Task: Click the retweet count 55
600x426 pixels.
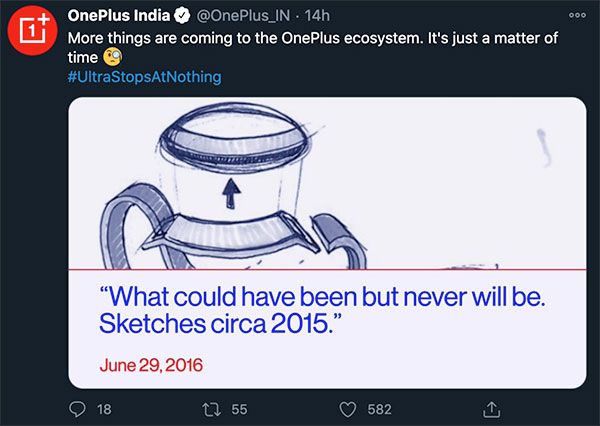Action: 239,409
